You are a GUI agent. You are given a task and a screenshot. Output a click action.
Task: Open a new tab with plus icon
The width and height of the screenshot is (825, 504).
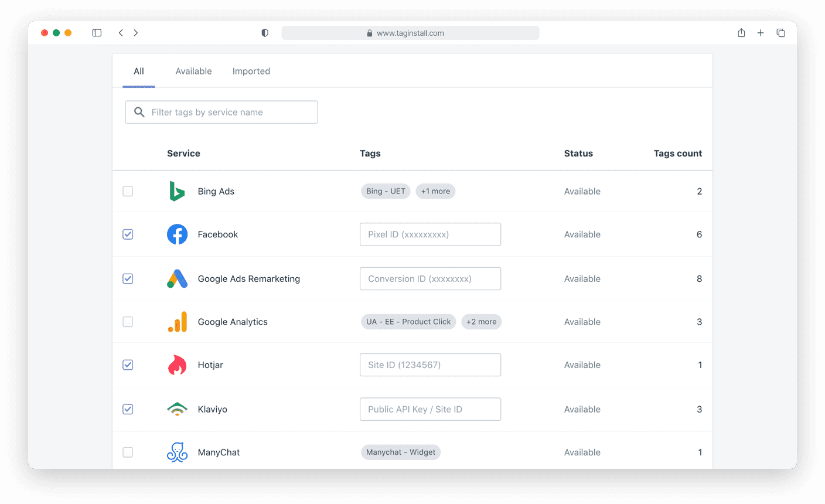761,33
